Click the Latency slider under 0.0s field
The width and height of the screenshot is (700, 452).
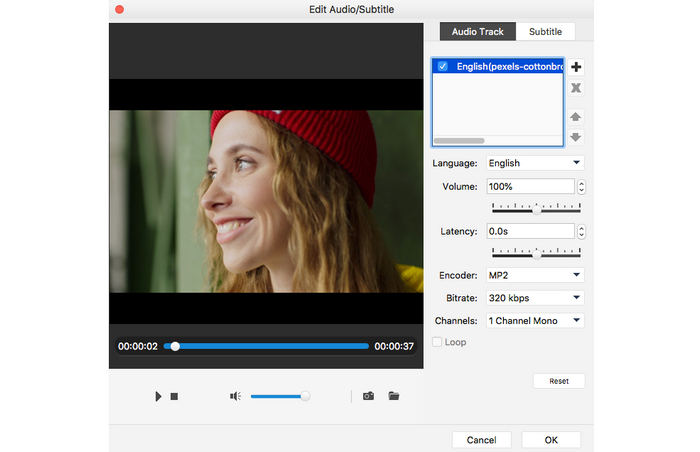click(x=536, y=253)
